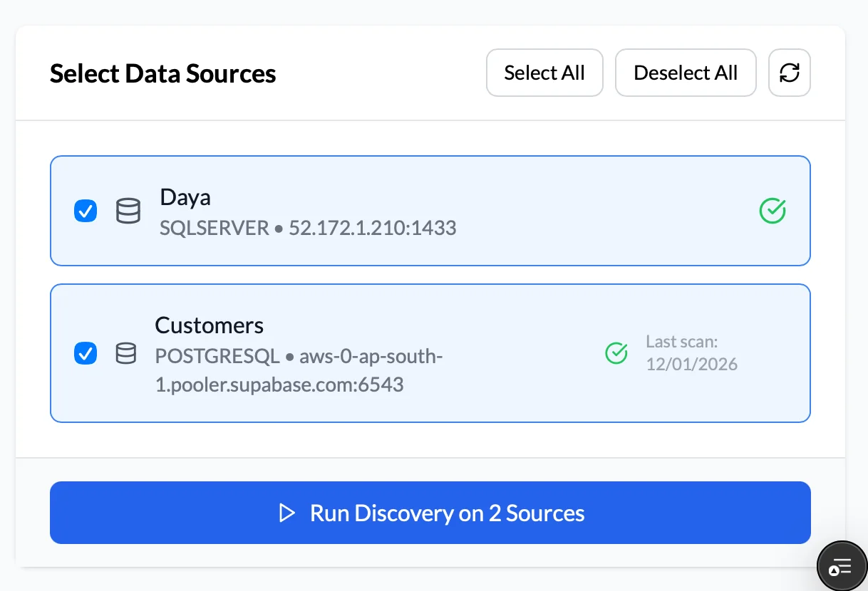Click the database icon beside Daya
The height and width of the screenshot is (591, 868).
pos(128,211)
